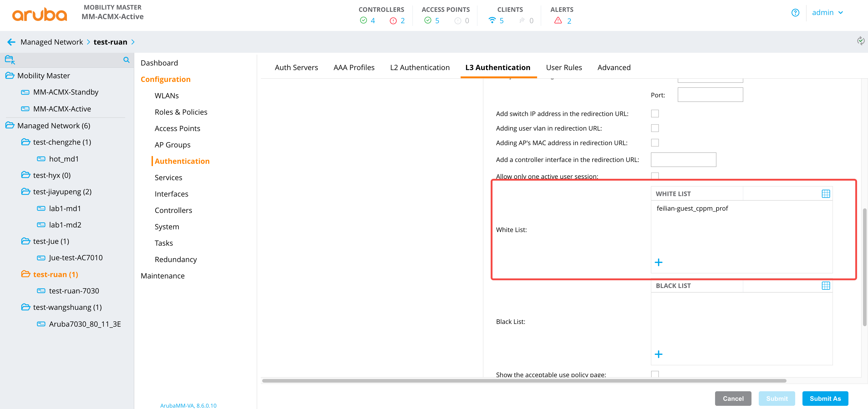Click the folder select icon above the tree
This screenshot has height=409, width=868.
click(x=10, y=60)
